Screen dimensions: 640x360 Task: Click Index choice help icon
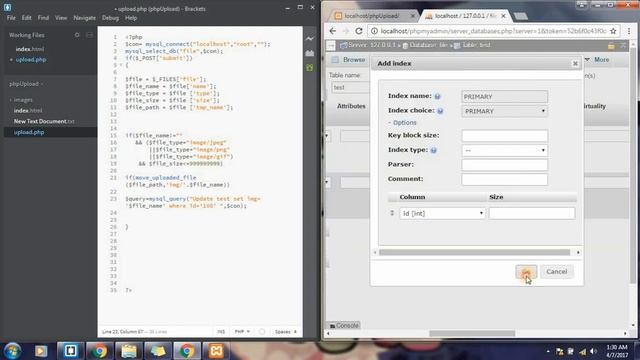coord(440,111)
